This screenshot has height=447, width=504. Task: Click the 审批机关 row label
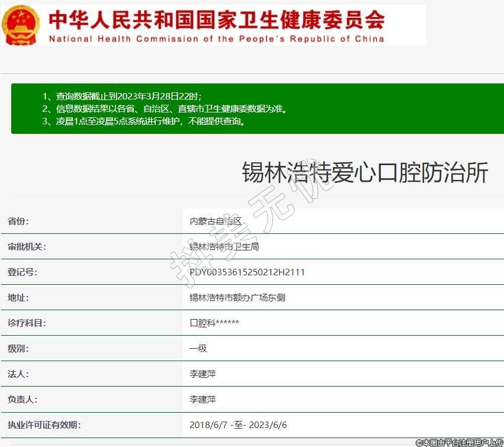point(27,247)
